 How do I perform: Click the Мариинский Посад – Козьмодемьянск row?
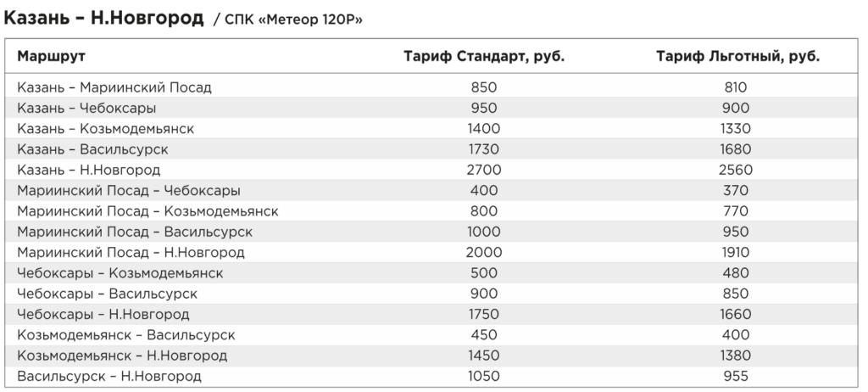pos(431,211)
